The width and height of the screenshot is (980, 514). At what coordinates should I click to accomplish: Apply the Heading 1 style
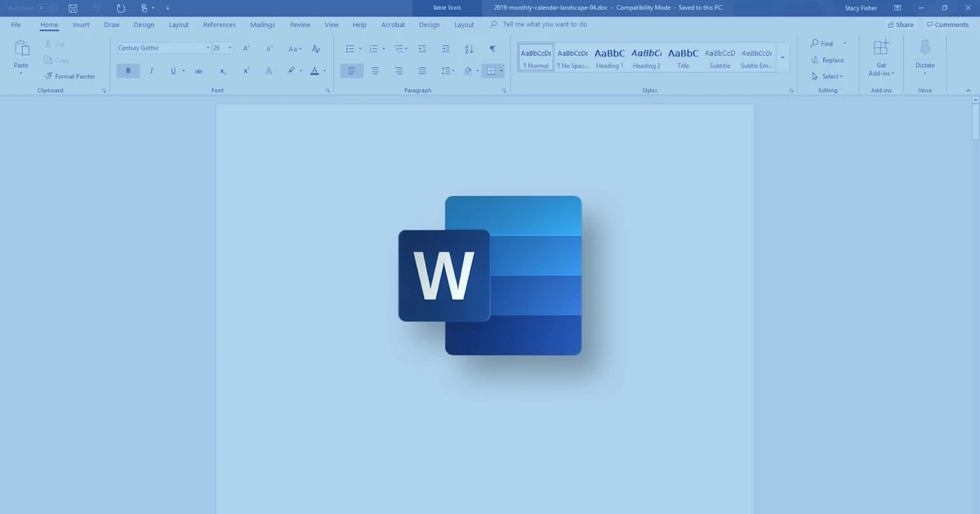coord(609,57)
